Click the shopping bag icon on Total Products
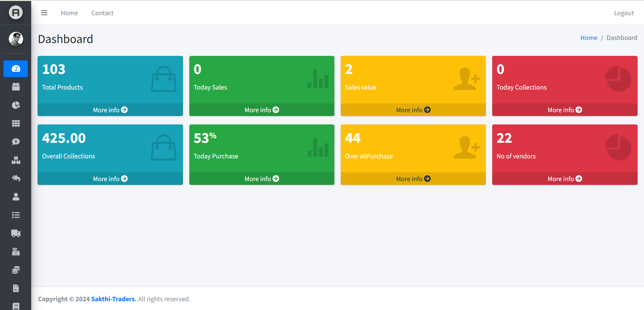644x310 pixels. [163, 79]
